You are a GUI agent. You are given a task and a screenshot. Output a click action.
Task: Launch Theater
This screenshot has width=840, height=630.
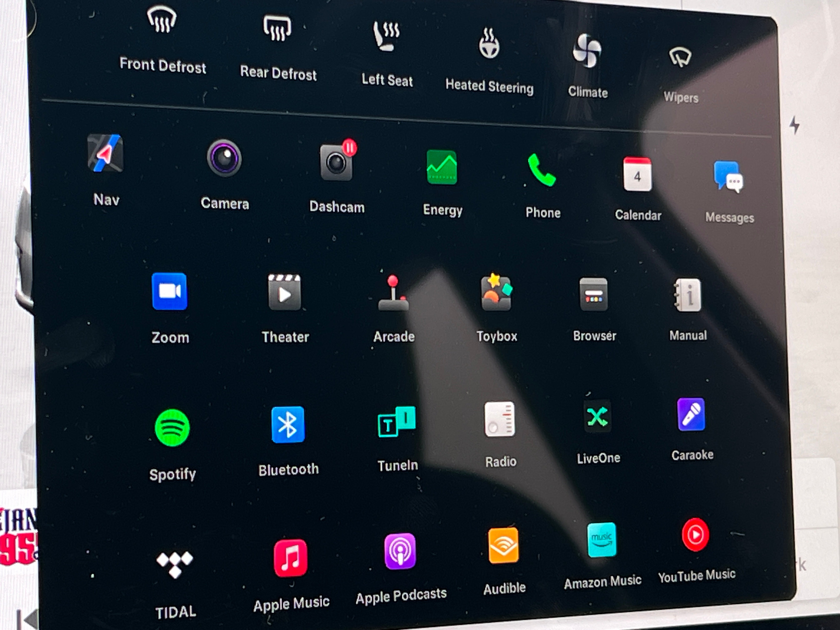284,292
